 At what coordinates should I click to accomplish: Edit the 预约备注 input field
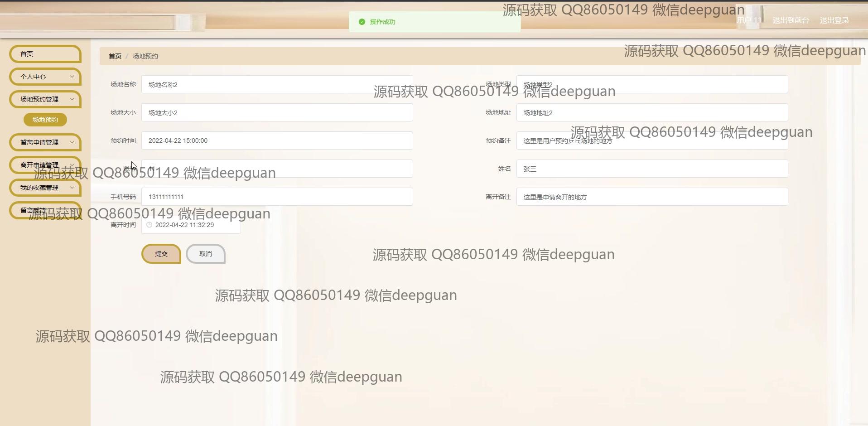pos(652,140)
